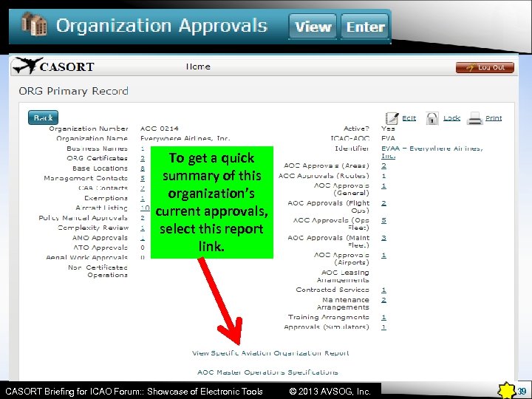Click the Policy Manual Approvals value
The image size is (532, 399).
[x=143, y=218]
